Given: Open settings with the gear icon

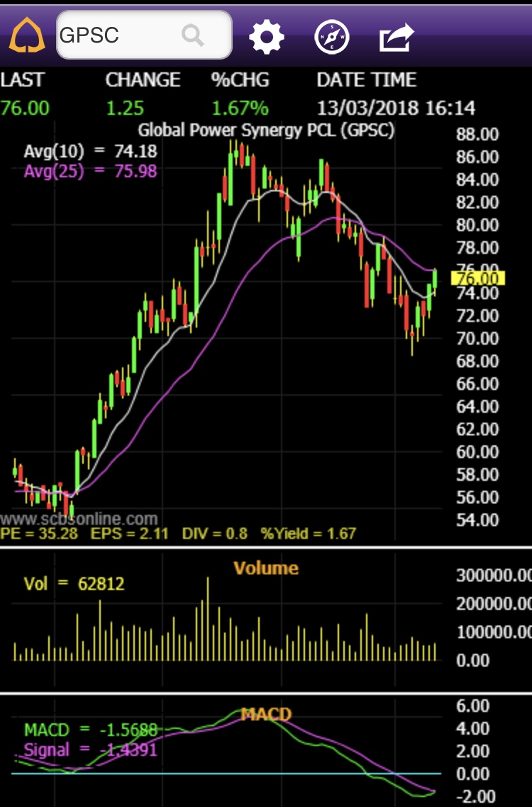Looking at the screenshot, I should click(x=266, y=37).
